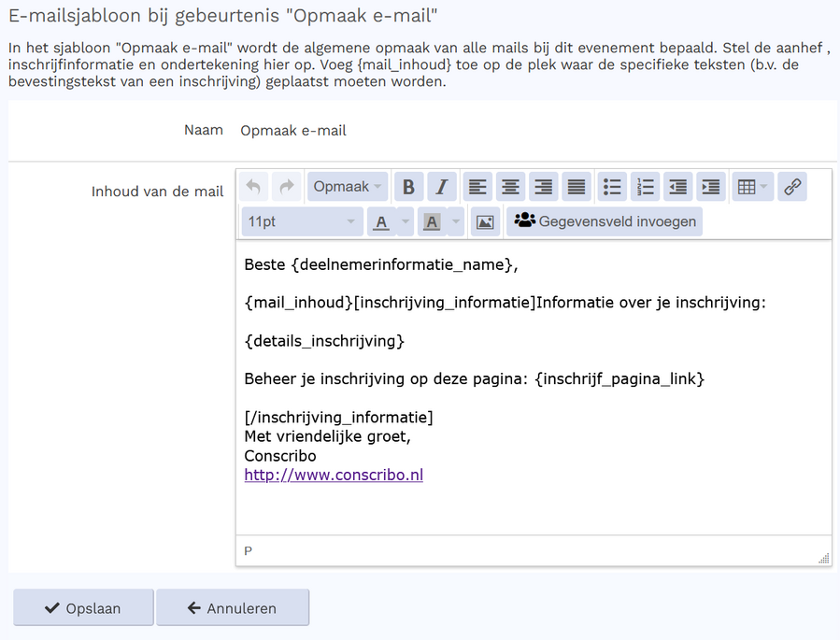Apply italic formatting

pos(441,186)
